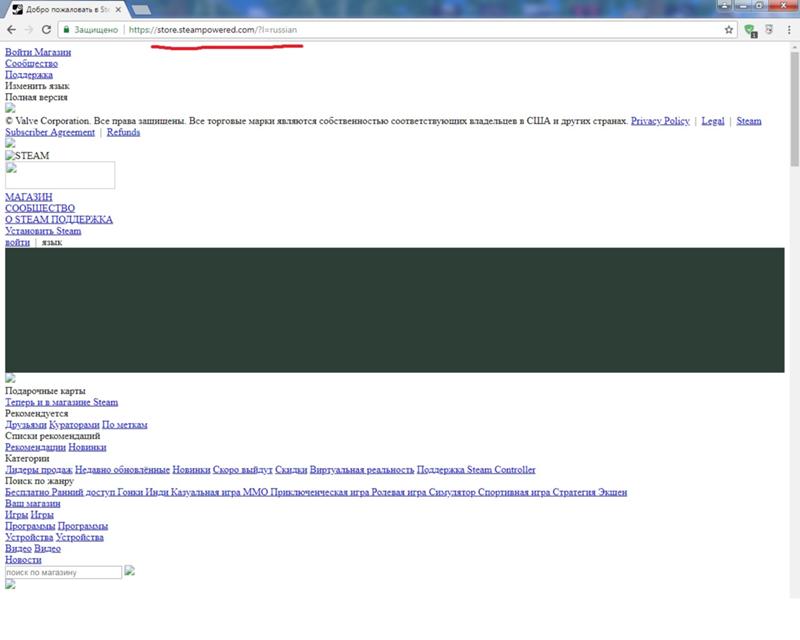Image resolution: width=800 pixels, height=640 pixels.
Task: Click in the поиск по магазину field
Action: 63,573
